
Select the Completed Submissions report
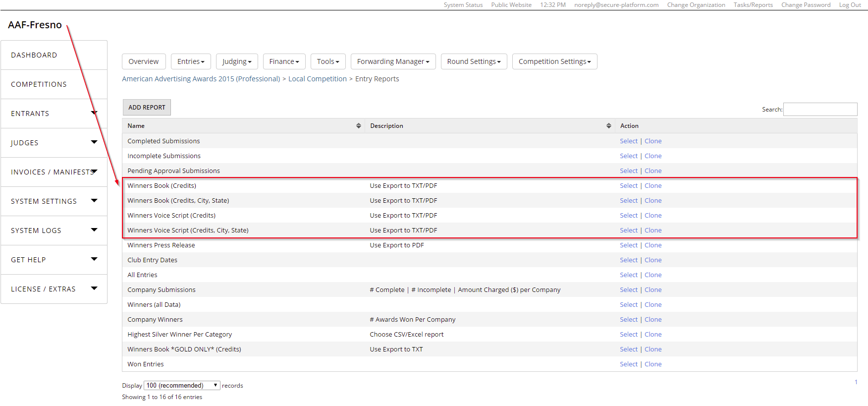(x=629, y=141)
